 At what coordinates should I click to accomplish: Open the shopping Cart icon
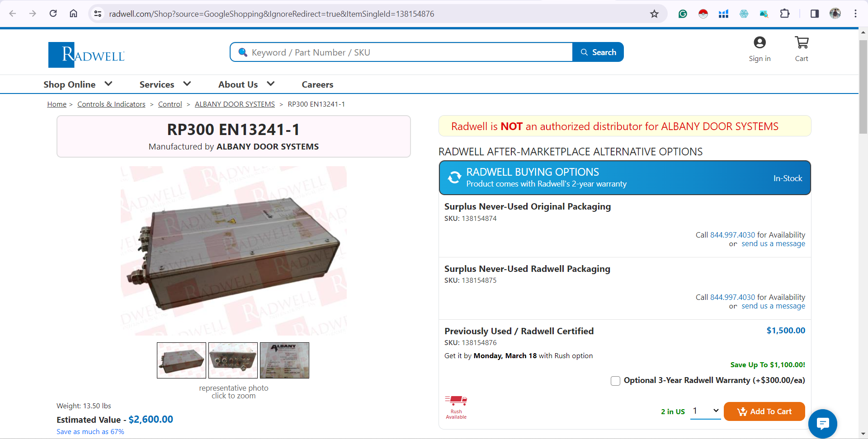pyautogui.click(x=802, y=43)
